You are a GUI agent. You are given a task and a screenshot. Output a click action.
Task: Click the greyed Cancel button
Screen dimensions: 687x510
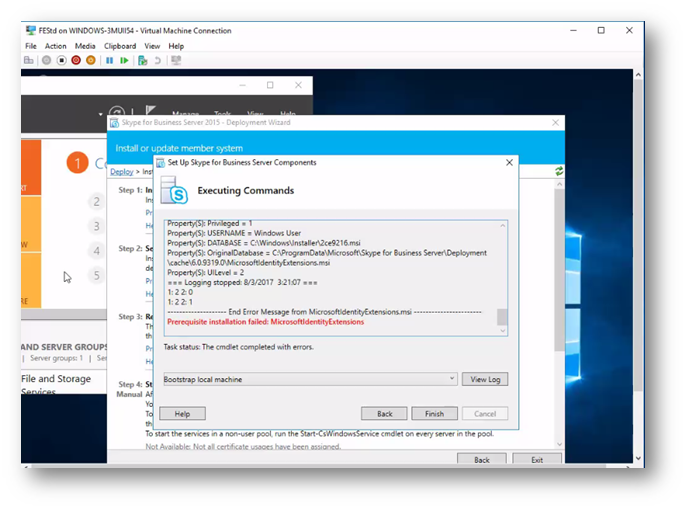(485, 414)
